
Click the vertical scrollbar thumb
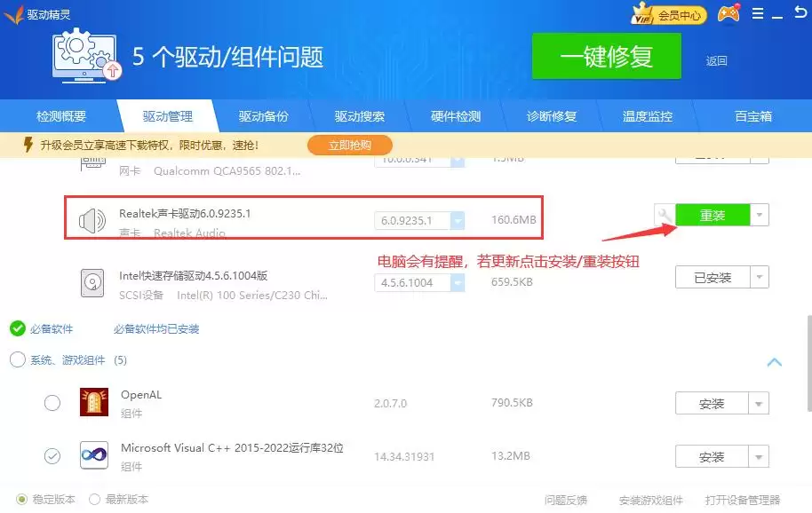[809, 363]
